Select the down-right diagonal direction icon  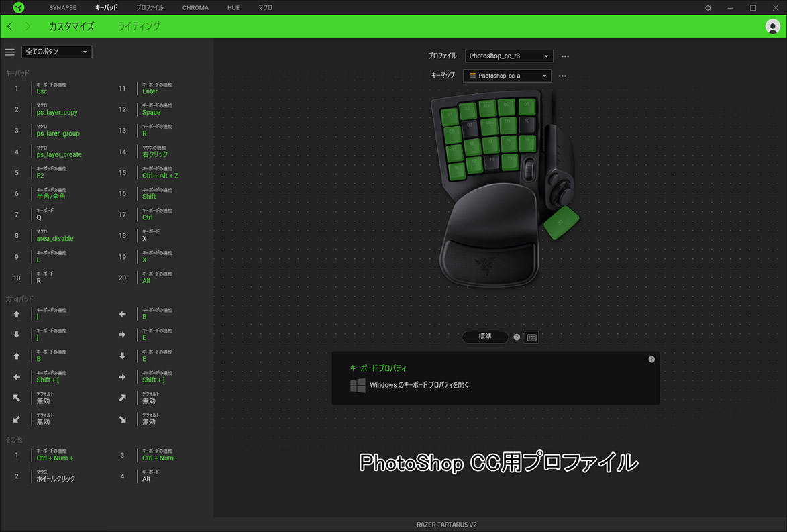pyautogui.click(x=123, y=419)
